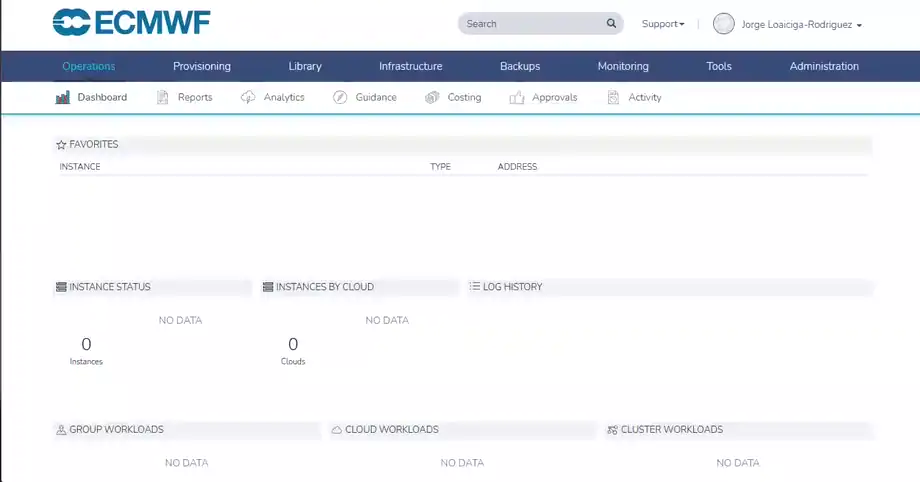Click the Activity clipboard icon
Viewport: 920px width, 482px height.
coord(613,97)
